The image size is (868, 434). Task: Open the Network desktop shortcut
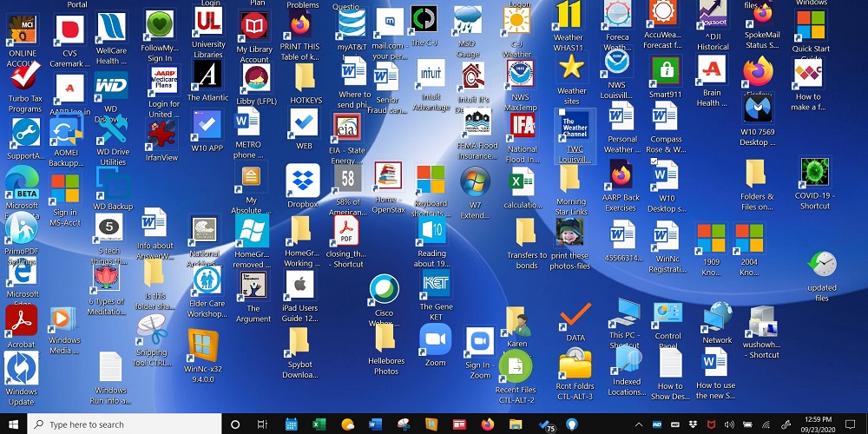coord(718,317)
